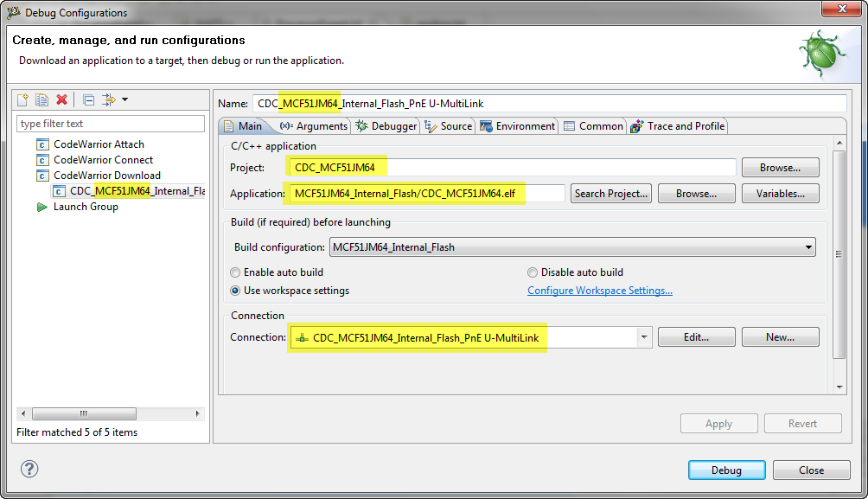Click the filter launch configurations icon
868x499 pixels.
coord(108,99)
